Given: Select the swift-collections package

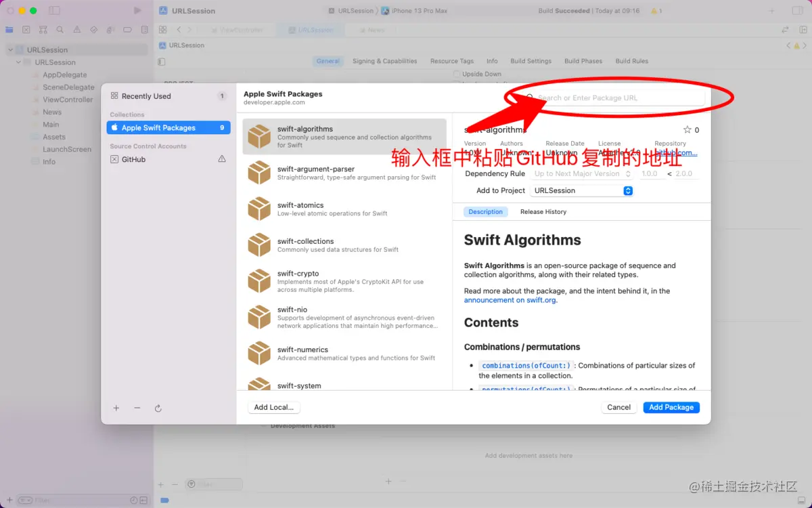Looking at the screenshot, I should (x=344, y=245).
